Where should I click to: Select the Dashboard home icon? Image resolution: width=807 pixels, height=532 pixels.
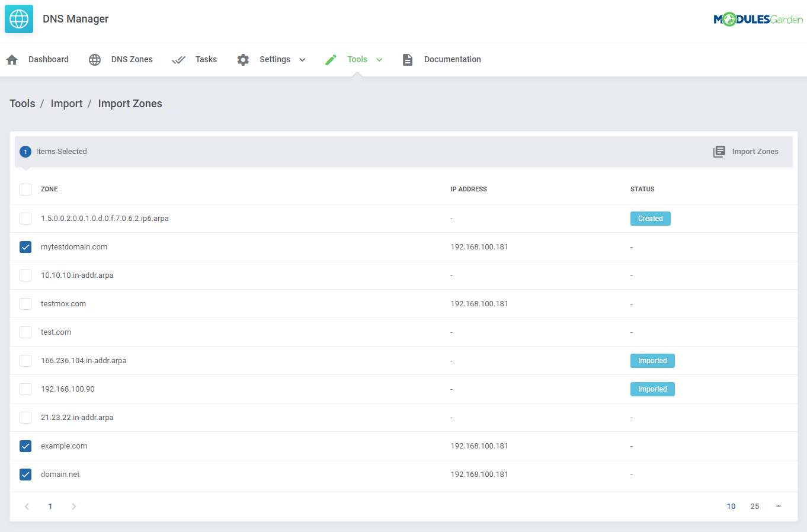tap(11, 59)
